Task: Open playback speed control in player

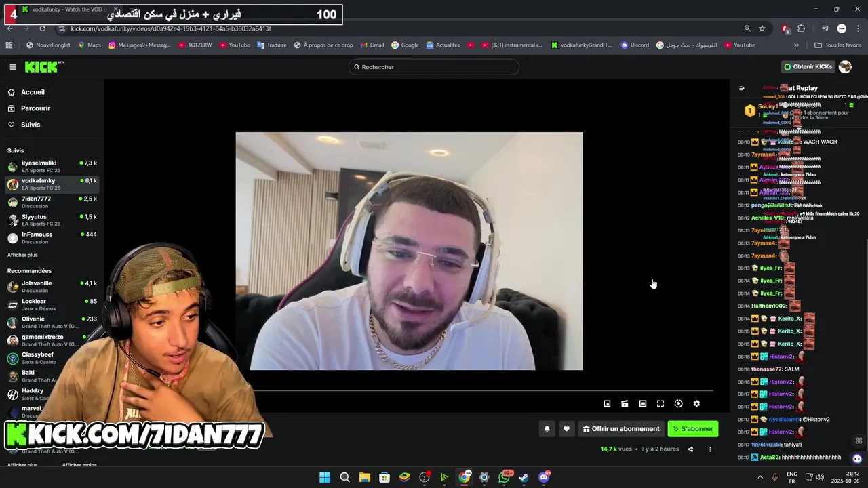Action: [x=678, y=403]
